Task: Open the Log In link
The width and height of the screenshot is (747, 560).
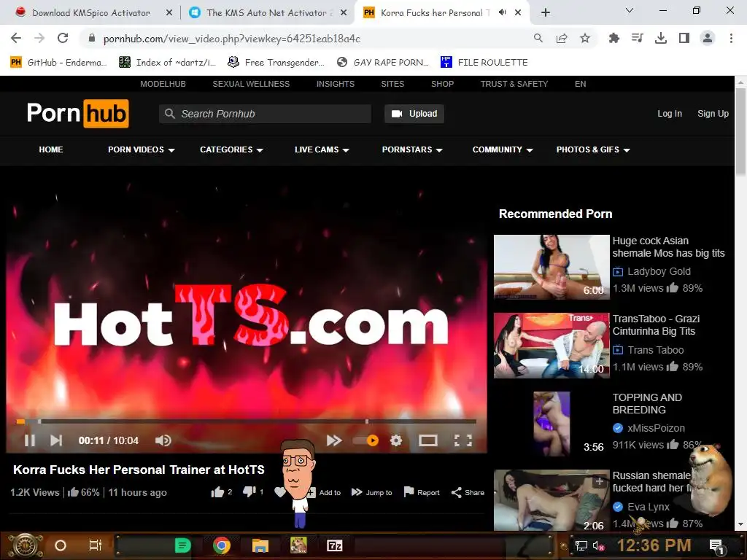Action: tap(670, 114)
